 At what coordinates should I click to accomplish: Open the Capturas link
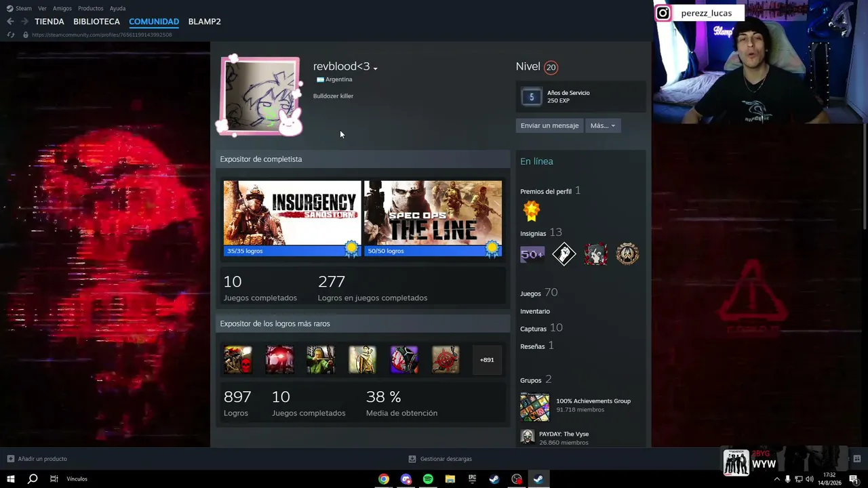[x=533, y=329]
